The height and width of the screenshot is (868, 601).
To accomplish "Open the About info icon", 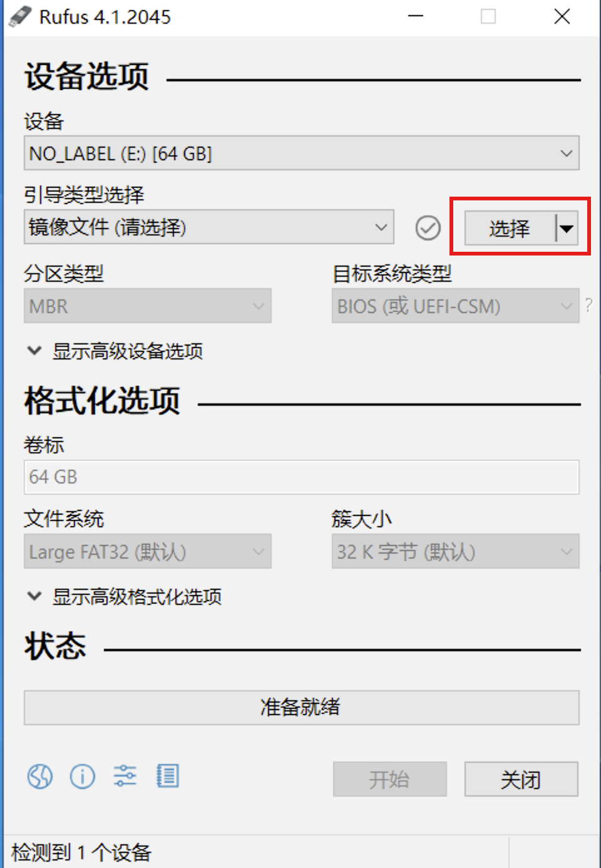I will coord(83,777).
